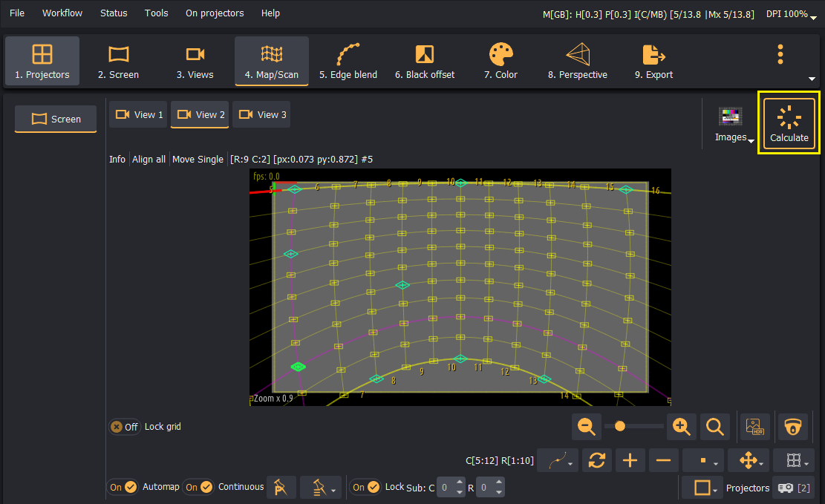Decrease the Sub C value
Viewport: 825px width, 504px height.
click(460, 493)
